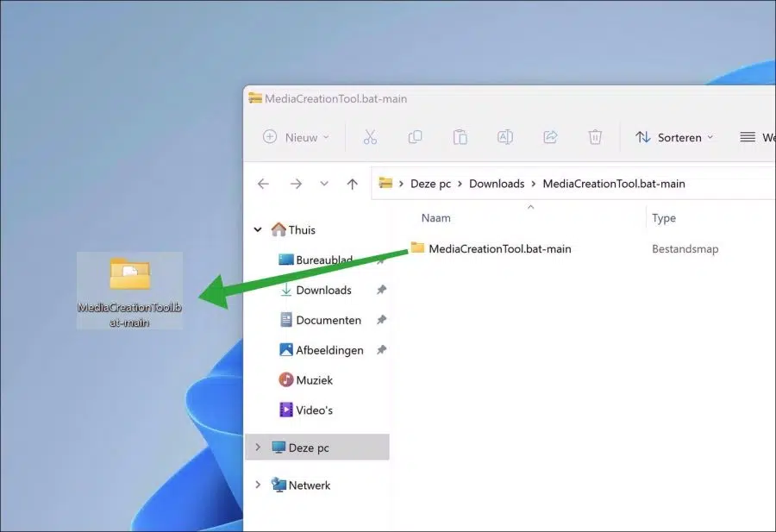Image resolution: width=776 pixels, height=532 pixels.
Task: Sort by the Naam column header
Action: pos(436,218)
